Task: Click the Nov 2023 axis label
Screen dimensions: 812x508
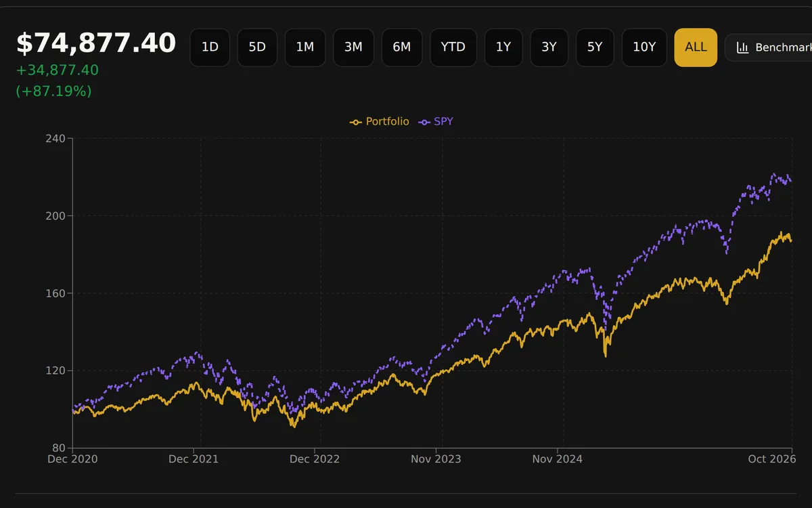Action: tap(436, 459)
